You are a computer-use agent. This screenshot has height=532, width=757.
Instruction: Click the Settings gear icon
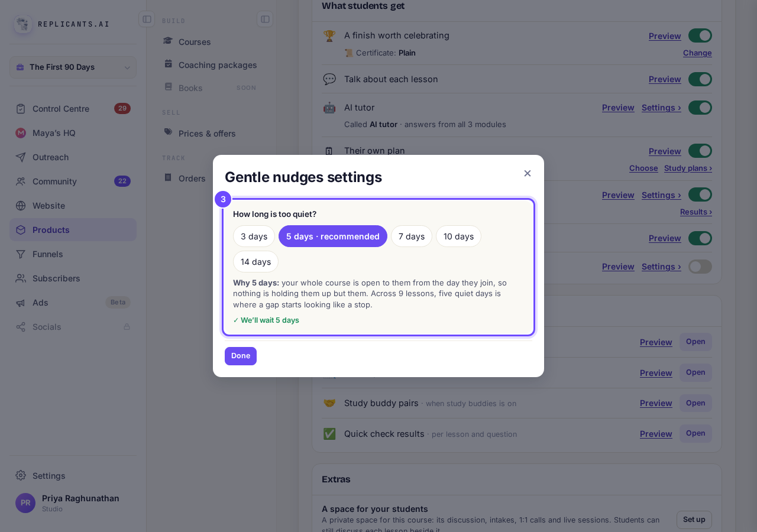tap(21, 475)
